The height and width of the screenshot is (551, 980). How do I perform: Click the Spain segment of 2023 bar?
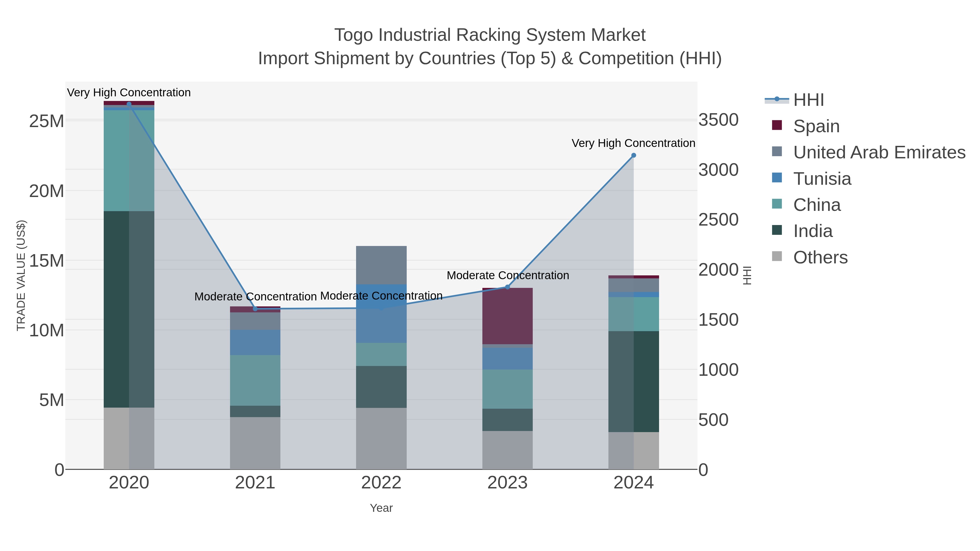(507, 316)
